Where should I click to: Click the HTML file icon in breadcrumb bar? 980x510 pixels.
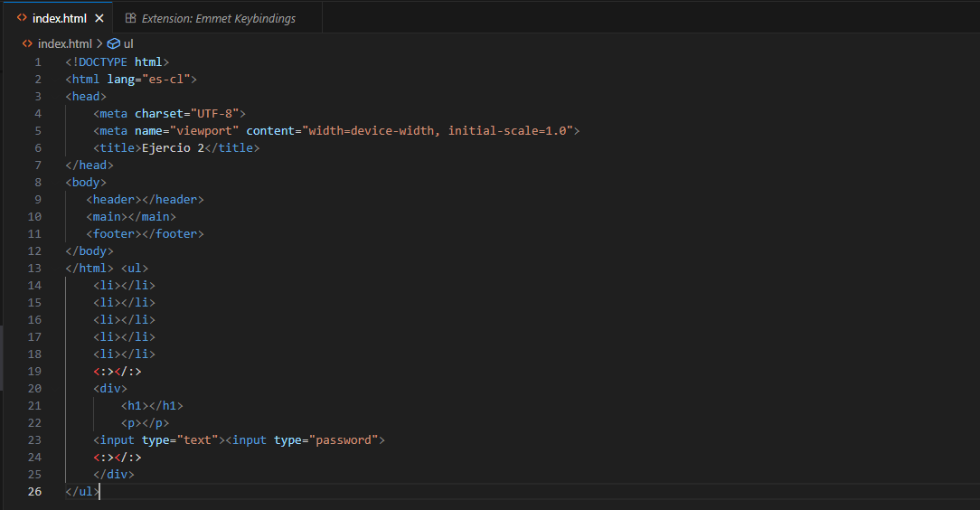[x=27, y=43]
